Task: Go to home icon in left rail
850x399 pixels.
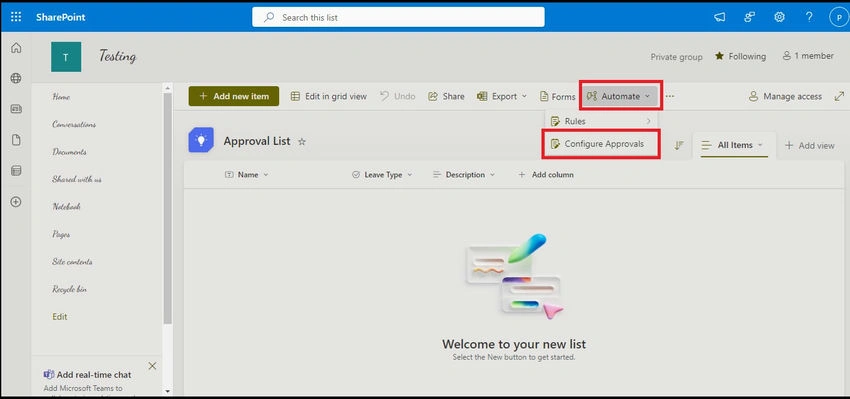Action: coord(16,48)
